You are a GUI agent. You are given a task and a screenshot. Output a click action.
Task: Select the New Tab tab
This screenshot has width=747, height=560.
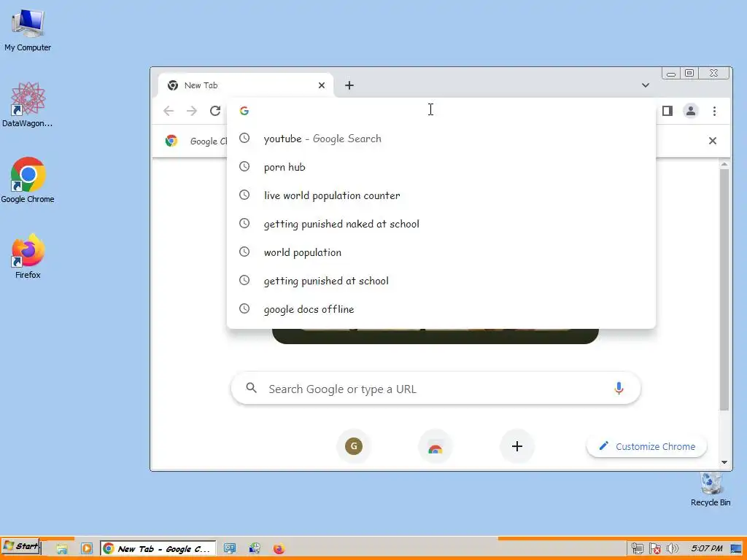[245, 85]
